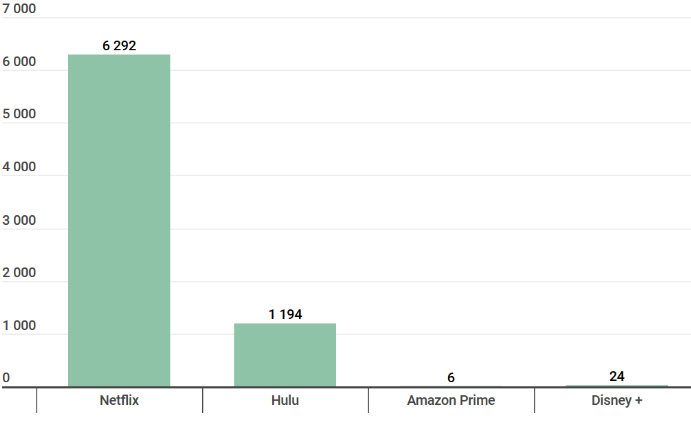Select the Disney + axis label
The height and width of the screenshot is (421, 691).
(x=617, y=401)
